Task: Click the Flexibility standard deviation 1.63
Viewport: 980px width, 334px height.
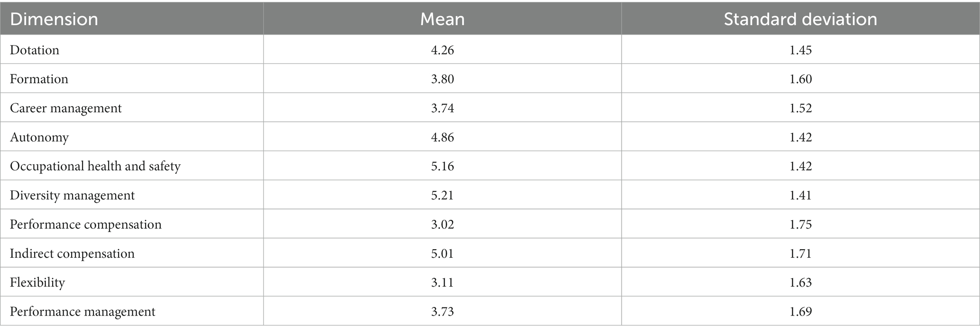Action: 801,282
